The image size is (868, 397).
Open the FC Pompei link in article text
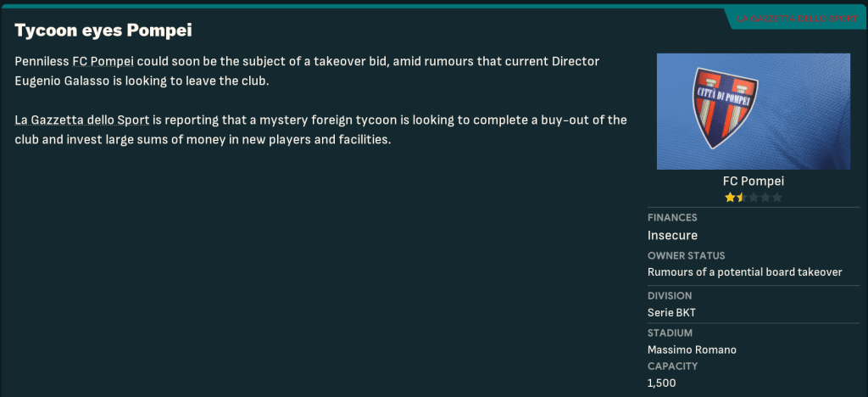click(x=103, y=63)
